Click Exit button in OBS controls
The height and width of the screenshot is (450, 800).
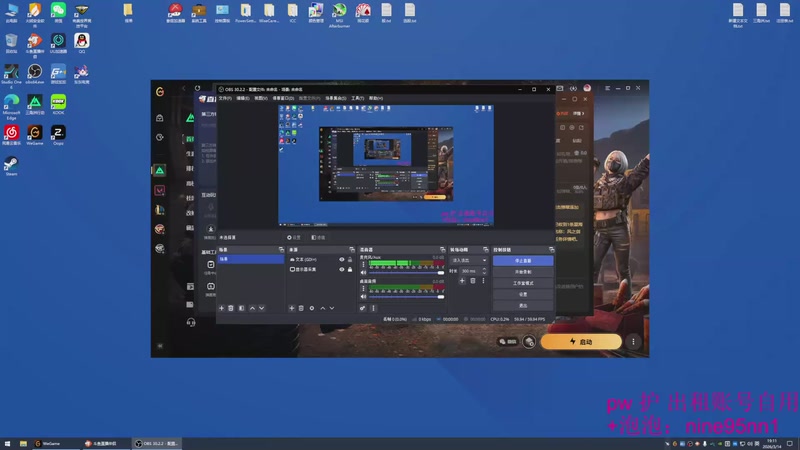(523, 306)
